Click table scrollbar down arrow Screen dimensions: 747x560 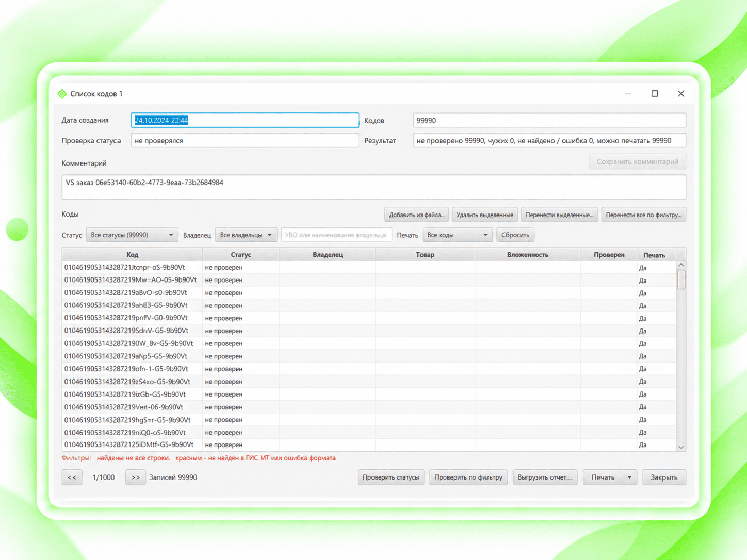(x=681, y=447)
